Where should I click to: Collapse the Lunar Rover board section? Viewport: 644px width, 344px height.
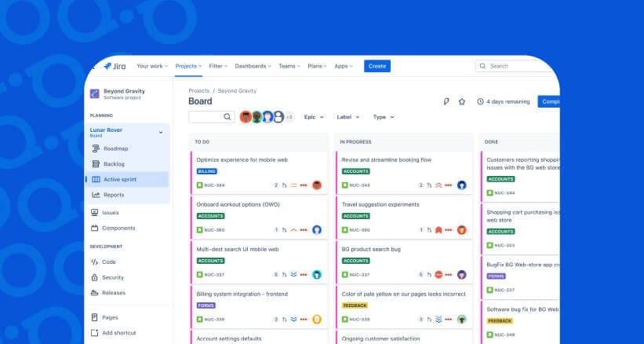click(x=161, y=132)
